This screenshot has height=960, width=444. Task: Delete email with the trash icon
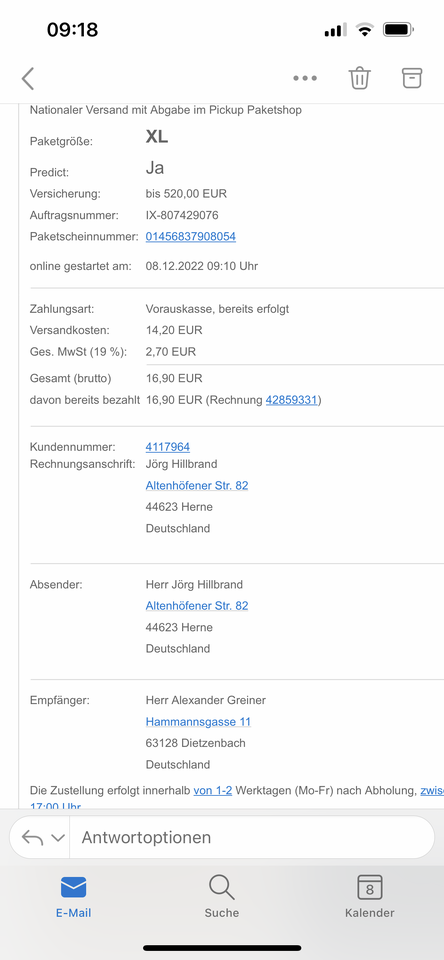tap(359, 78)
